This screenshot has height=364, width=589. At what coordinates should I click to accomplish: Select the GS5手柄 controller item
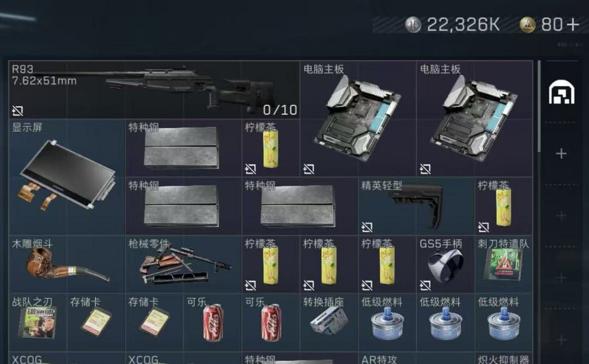(x=445, y=264)
